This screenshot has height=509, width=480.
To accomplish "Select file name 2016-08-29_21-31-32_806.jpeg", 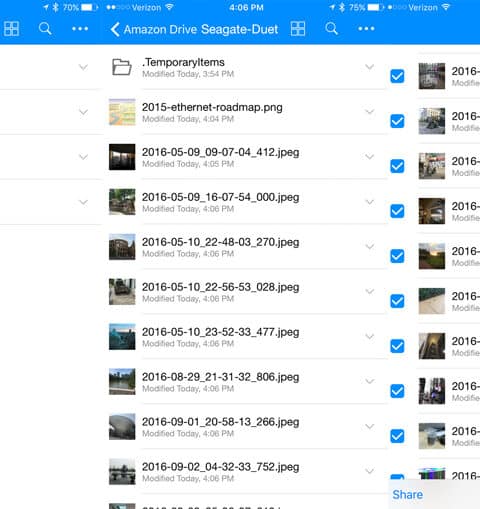I will point(221,377).
